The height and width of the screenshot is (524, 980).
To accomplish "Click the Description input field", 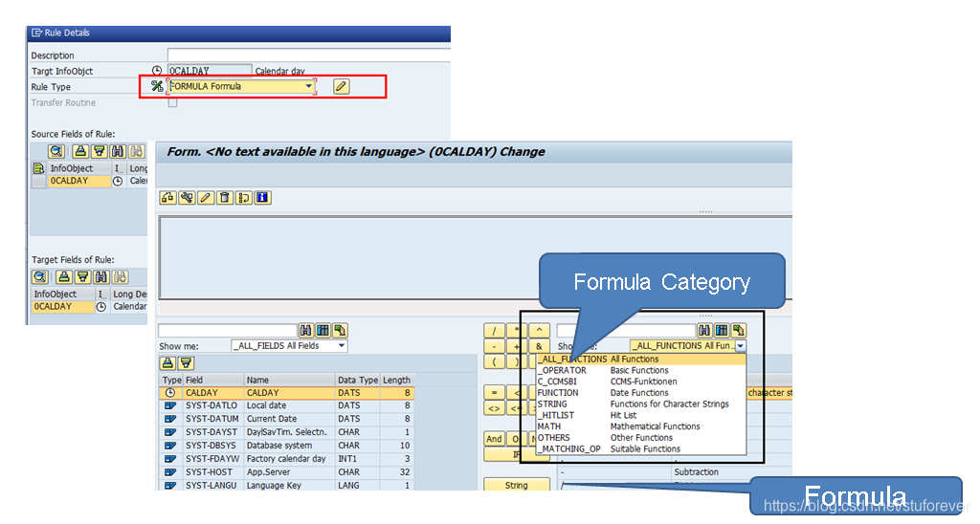I will point(309,55).
